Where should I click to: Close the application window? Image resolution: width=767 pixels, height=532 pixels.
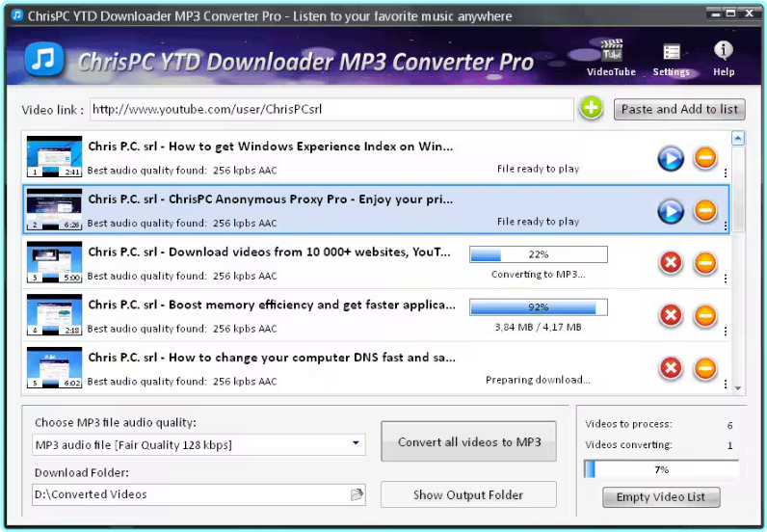click(x=749, y=13)
